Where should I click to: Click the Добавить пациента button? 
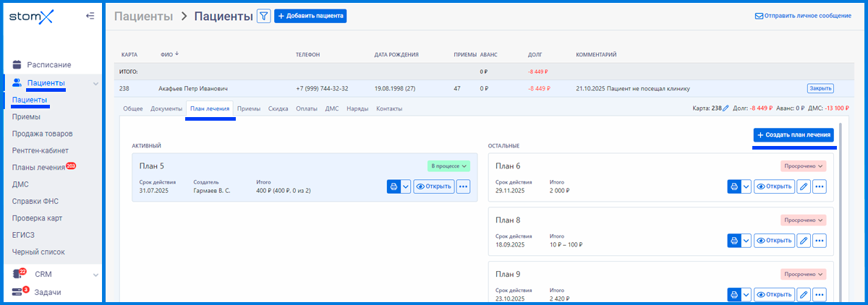pos(310,16)
